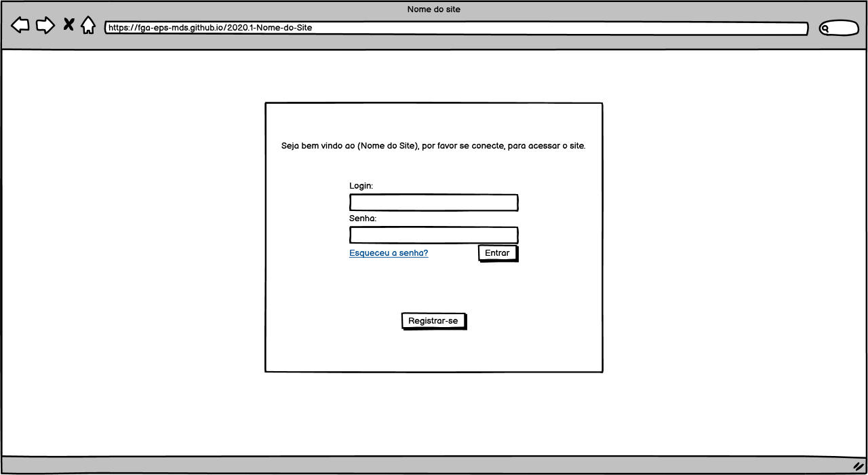The height and width of the screenshot is (475, 868).
Task: Click the Senha password field
Action: (434, 235)
